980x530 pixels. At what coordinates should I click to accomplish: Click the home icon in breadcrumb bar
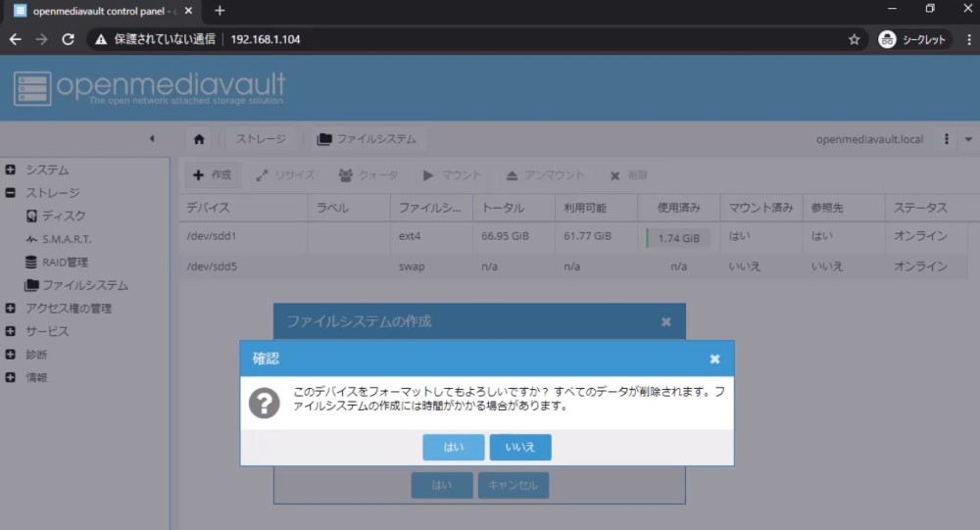click(200, 139)
